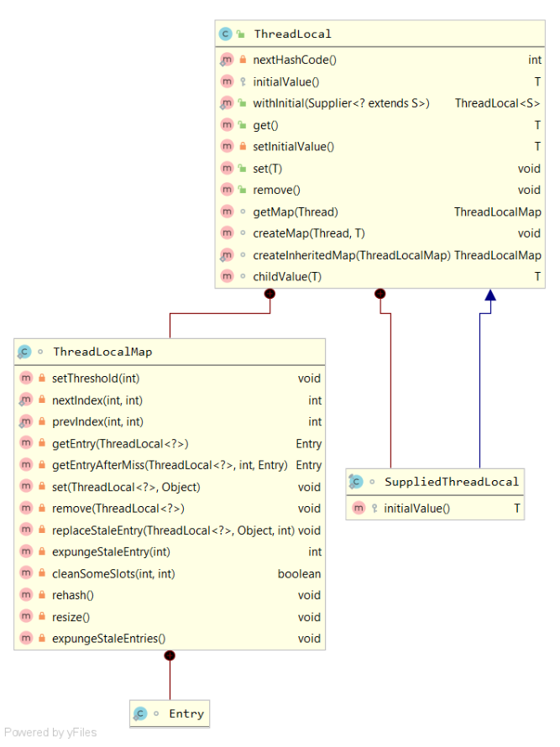
Task: Click method icon beside resize()
Action: (26, 617)
